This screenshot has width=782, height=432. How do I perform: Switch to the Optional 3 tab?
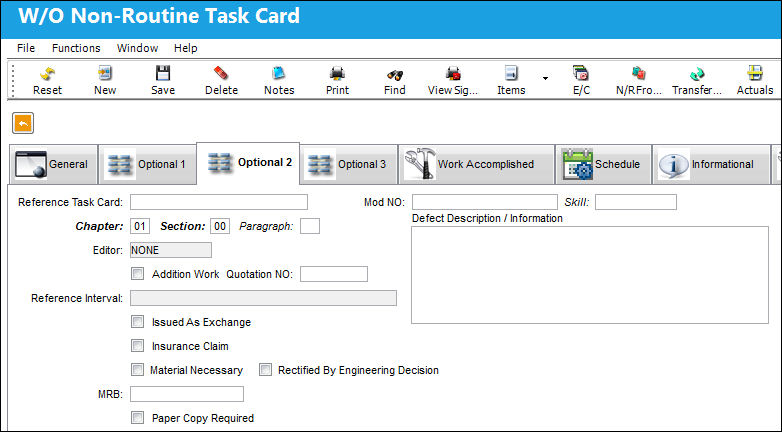coord(349,164)
